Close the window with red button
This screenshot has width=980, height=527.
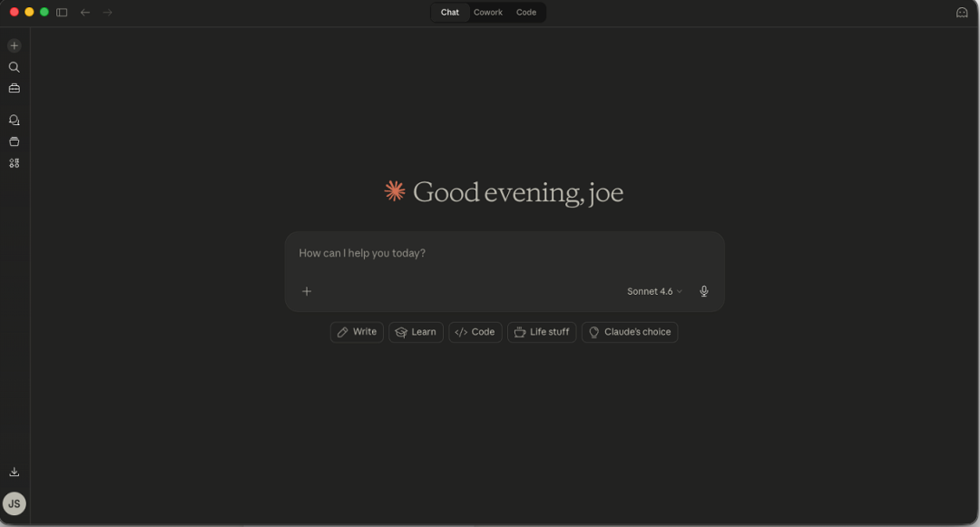15,12
